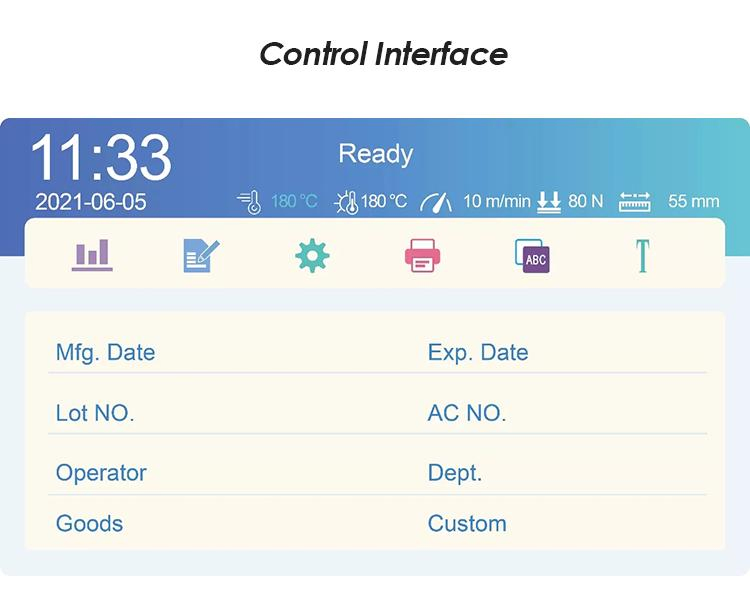Click the AC NO. field
This screenshot has width=750, height=614.
pos(467,413)
